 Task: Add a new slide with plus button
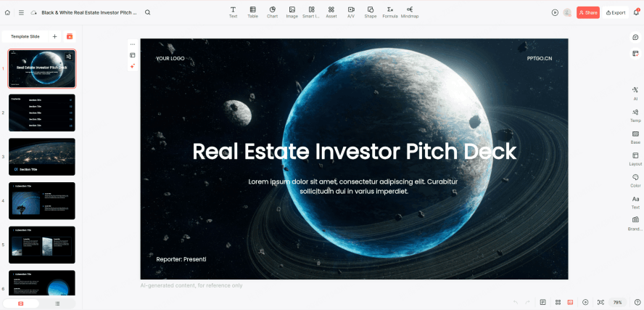pyautogui.click(x=54, y=36)
